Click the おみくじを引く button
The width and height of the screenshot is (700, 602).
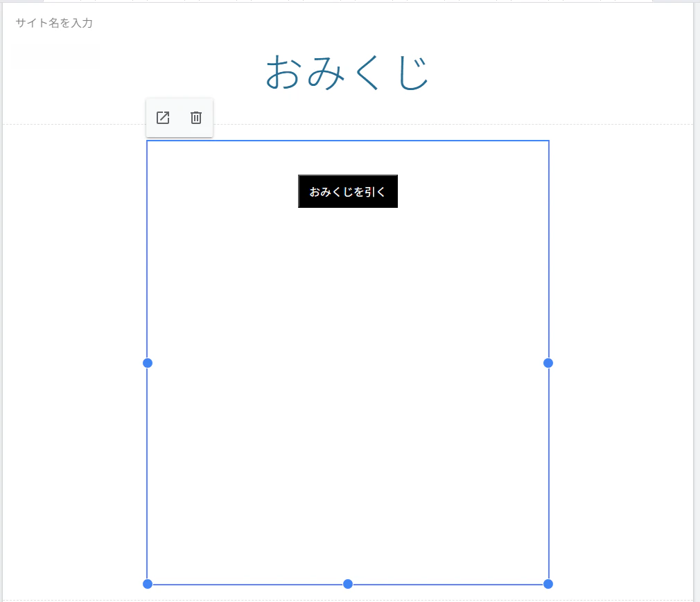pyautogui.click(x=348, y=191)
